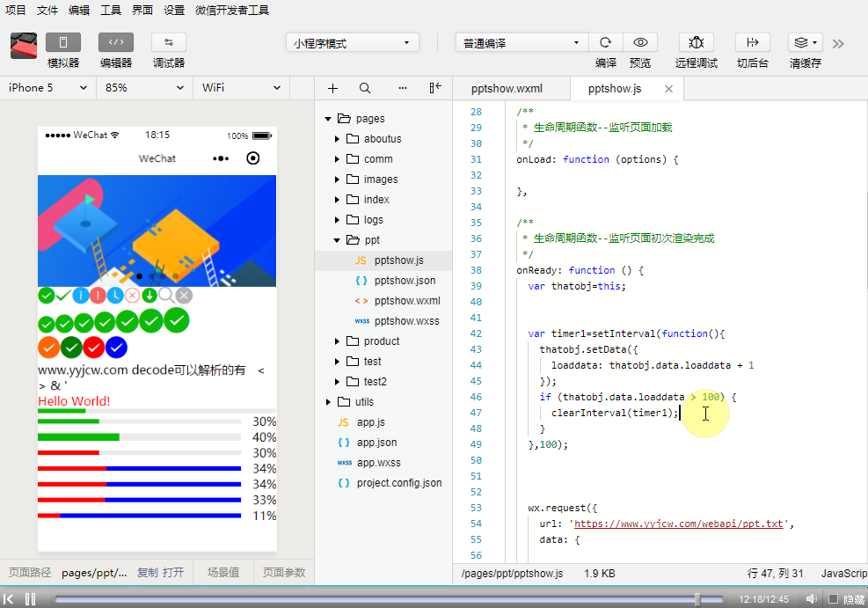Open the 编辑 menu

[79, 10]
